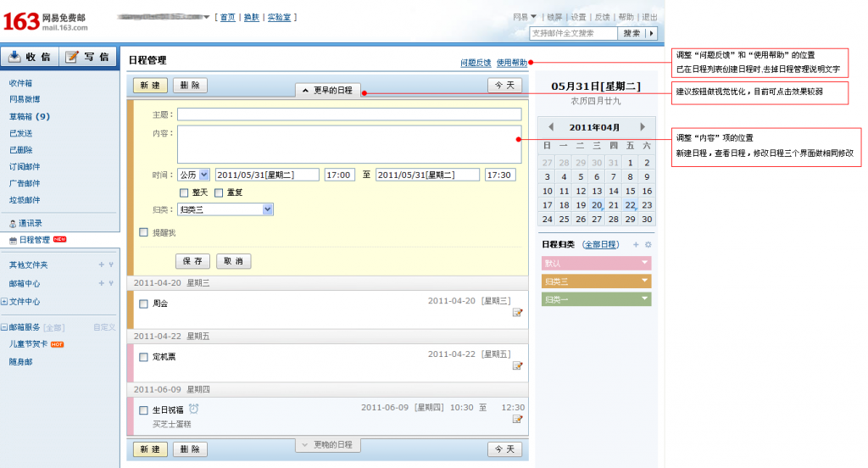Image resolution: width=868 pixels, height=468 pixels.
Task: Go to previous month in the calendar
Action: coord(550,127)
